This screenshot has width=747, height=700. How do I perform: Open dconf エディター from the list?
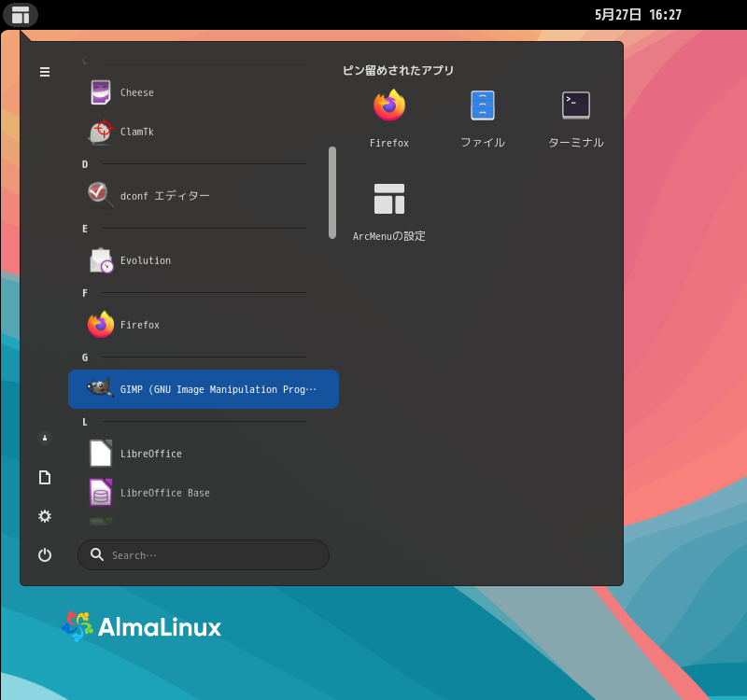coord(204,196)
